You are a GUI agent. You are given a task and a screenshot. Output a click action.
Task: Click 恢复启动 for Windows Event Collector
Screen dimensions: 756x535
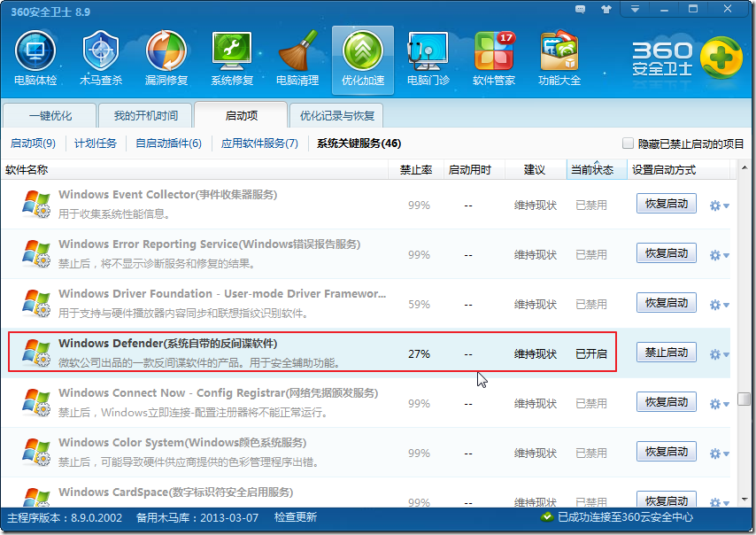pyautogui.click(x=667, y=204)
